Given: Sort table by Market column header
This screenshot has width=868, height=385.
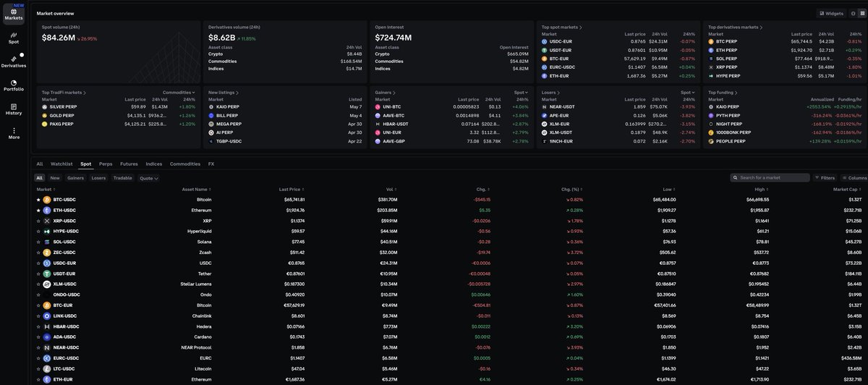Looking at the screenshot, I should pyautogui.click(x=45, y=189).
